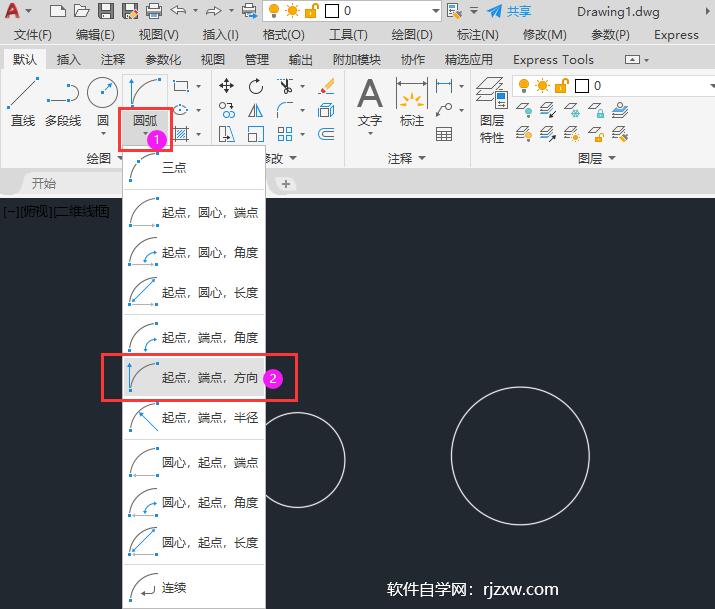Open Layer Properties (图层特性)

(x=492, y=109)
